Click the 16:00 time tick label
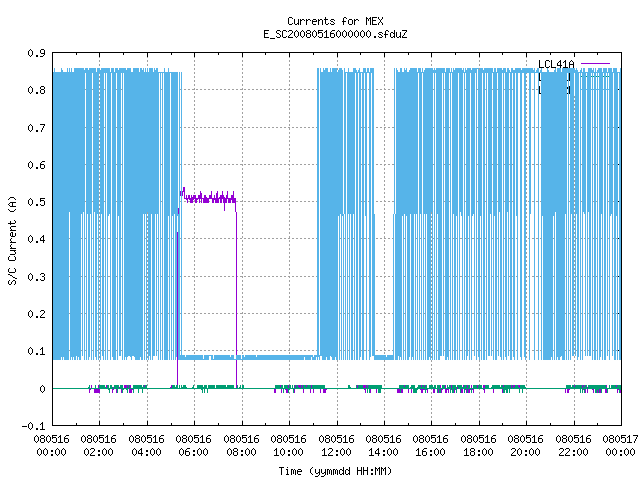Viewport: 640px width, 480px height. 431,452
